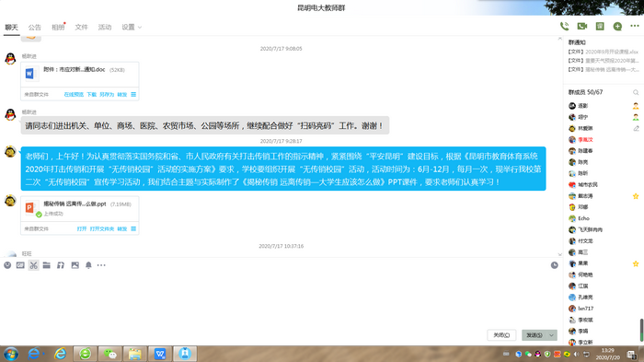Click the 关闭(C) close button

point(501,335)
